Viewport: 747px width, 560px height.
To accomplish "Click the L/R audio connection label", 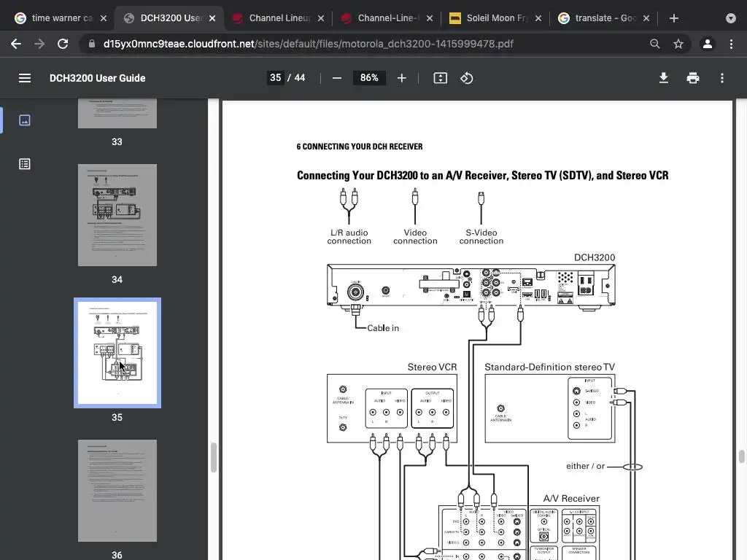I will [x=349, y=237].
